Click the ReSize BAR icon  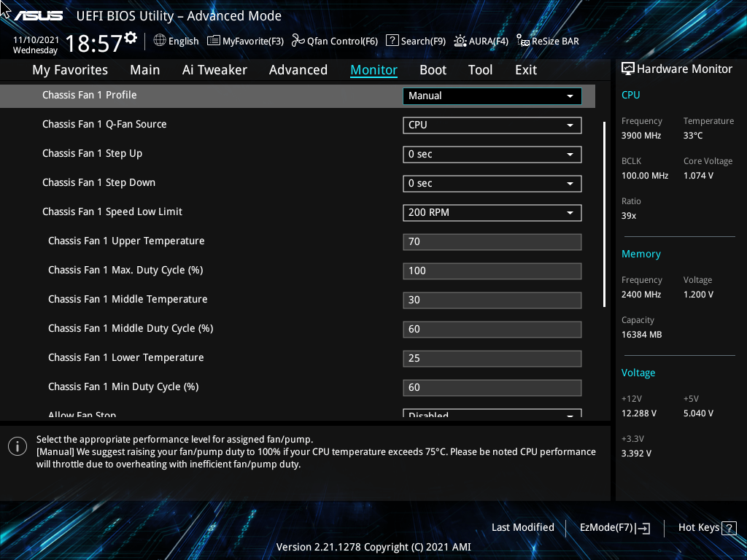523,41
